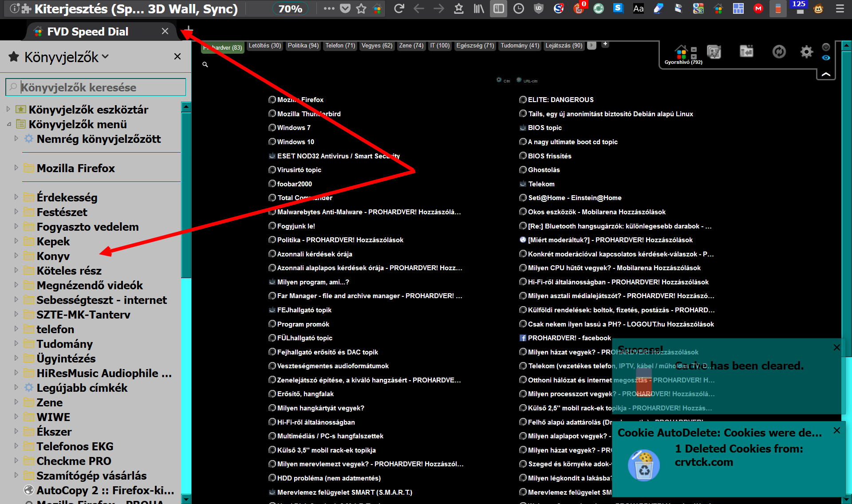Open the Tudomány (41) group tab
Image resolution: width=852 pixels, height=504 pixels.
(520, 46)
